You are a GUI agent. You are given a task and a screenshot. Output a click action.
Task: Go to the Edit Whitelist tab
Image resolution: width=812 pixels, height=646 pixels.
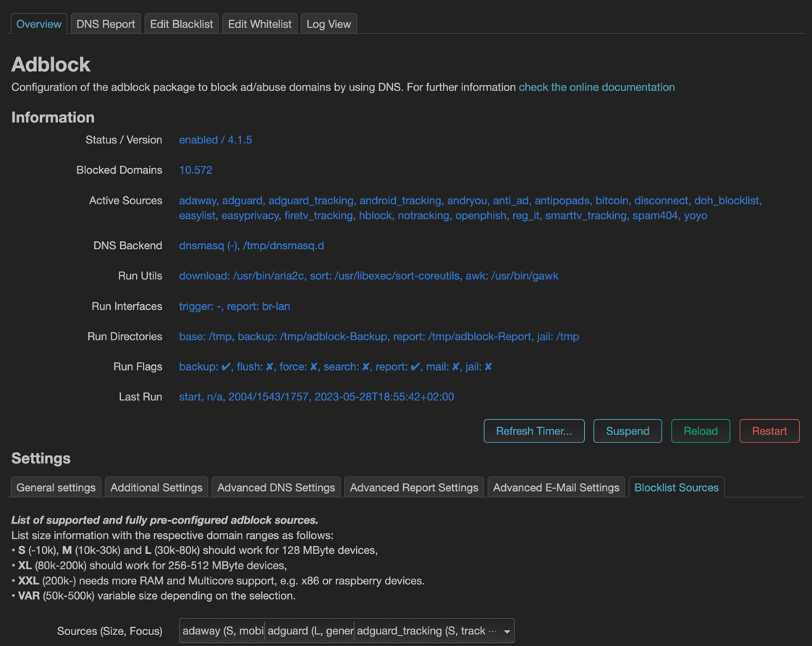tap(259, 24)
